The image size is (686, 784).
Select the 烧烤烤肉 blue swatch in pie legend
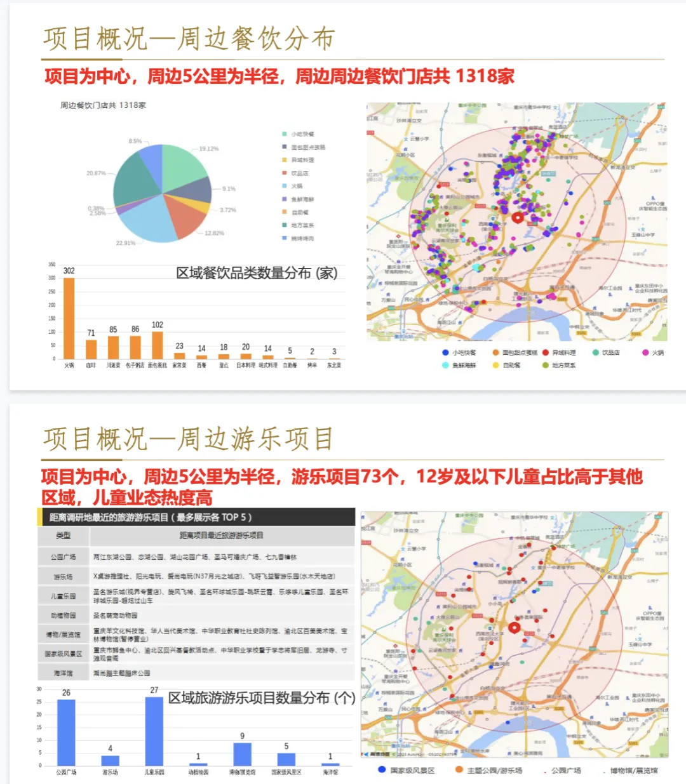[285, 238]
